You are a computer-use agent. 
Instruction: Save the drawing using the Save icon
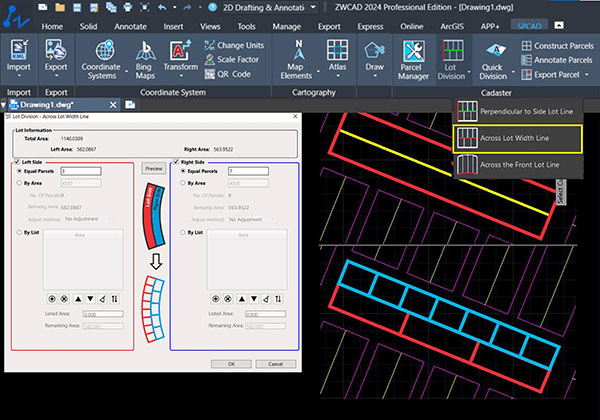pyautogui.click(x=77, y=7)
